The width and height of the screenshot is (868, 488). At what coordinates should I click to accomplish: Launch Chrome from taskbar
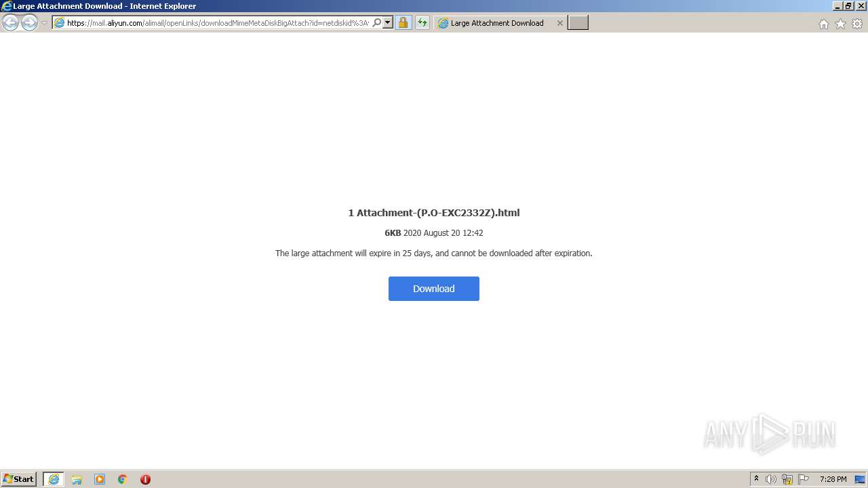123,479
